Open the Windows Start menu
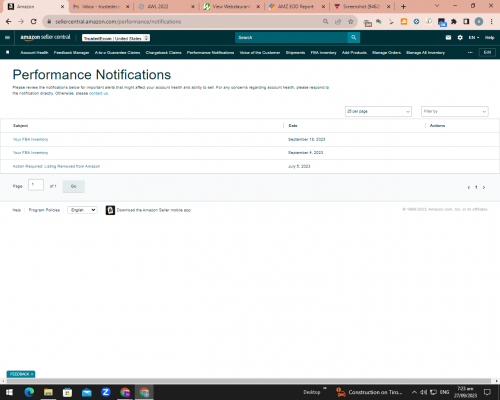Image resolution: width=500 pixels, height=400 pixels. point(9,392)
